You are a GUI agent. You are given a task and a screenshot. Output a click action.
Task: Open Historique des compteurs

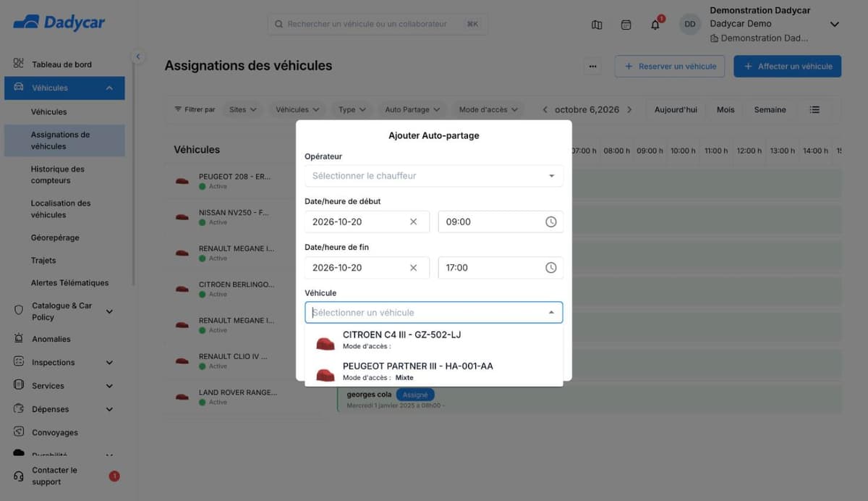point(57,174)
